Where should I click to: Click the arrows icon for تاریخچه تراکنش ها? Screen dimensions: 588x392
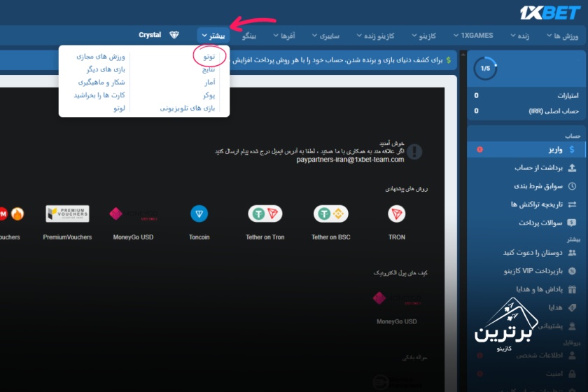point(572,204)
